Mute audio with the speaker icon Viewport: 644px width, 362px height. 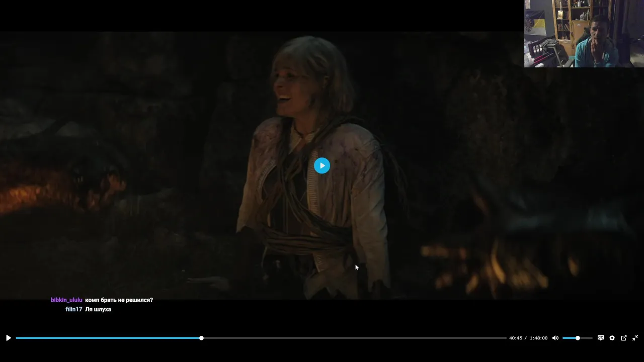click(x=555, y=338)
